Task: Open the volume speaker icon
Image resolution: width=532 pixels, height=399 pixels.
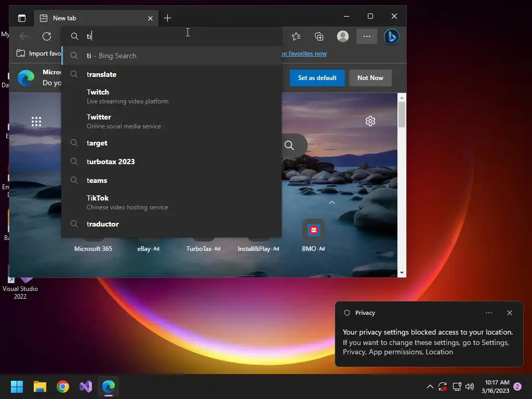Action: tap(470, 387)
